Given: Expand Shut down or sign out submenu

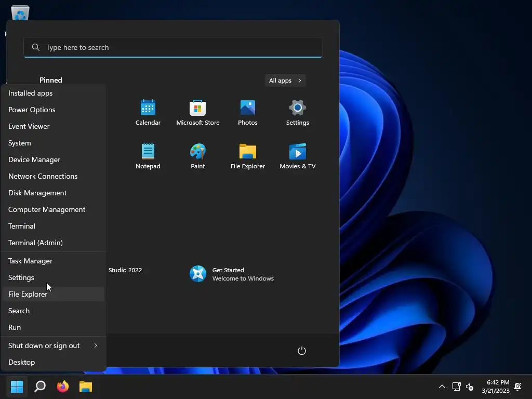Looking at the screenshot, I should click(x=54, y=345).
